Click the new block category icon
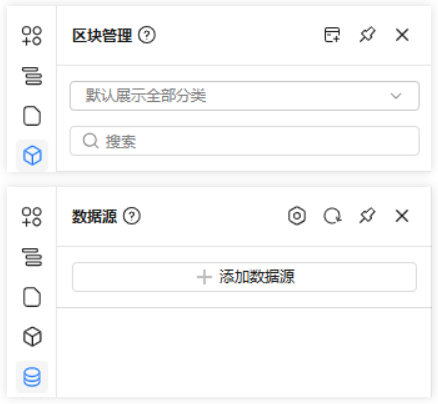This screenshot has width=438, height=404. click(x=332, y=35)
